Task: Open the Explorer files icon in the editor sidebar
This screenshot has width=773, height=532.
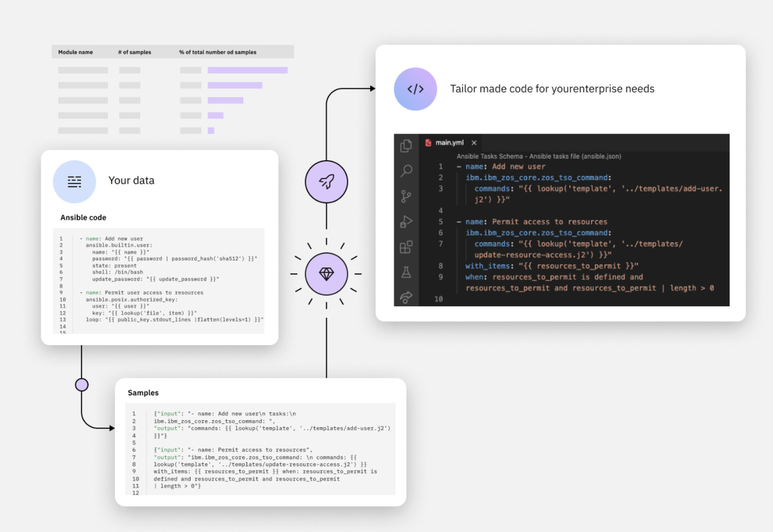Action: 406,146
